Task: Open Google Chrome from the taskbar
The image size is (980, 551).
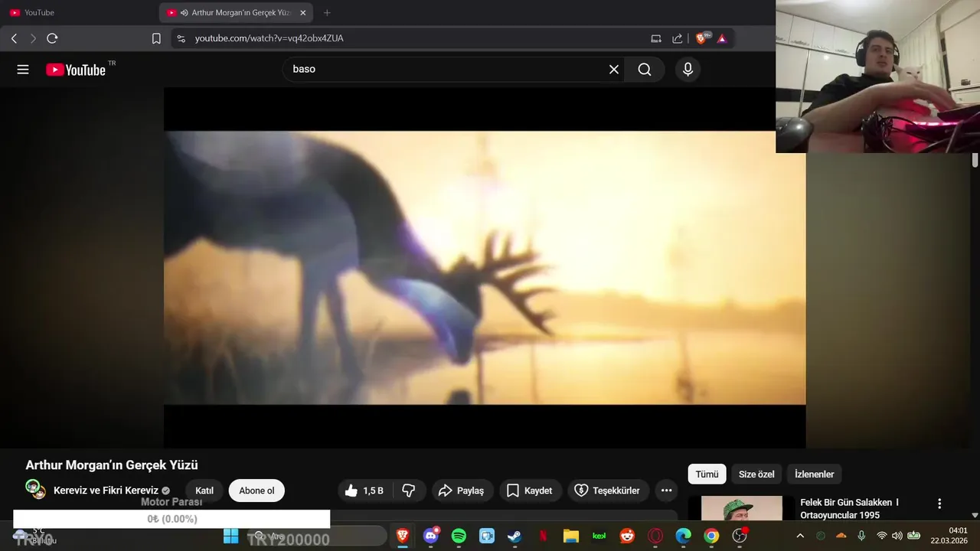Action: point(711,536)
